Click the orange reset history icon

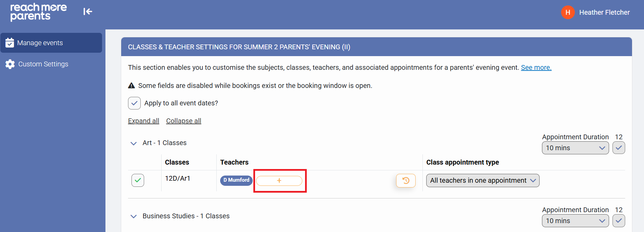pos(406,181)
